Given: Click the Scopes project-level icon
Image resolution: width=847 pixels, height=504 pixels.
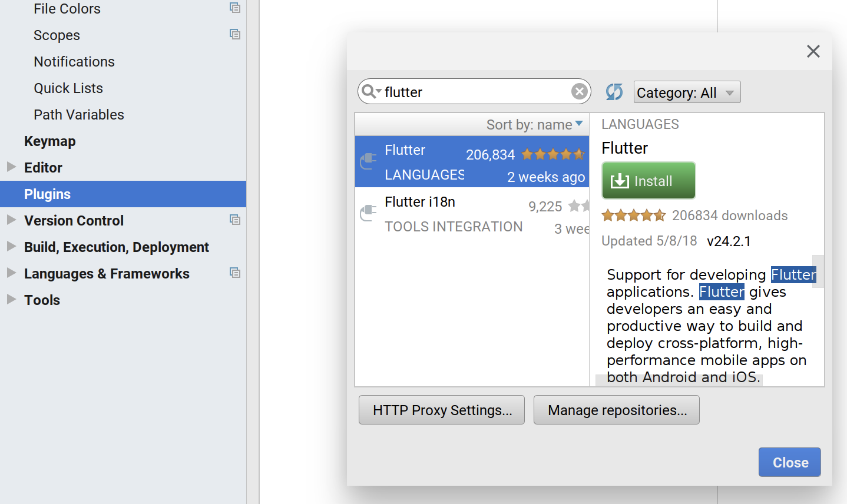Looking at the screenshot, I should pyautogui.click(x=235, y=35).
